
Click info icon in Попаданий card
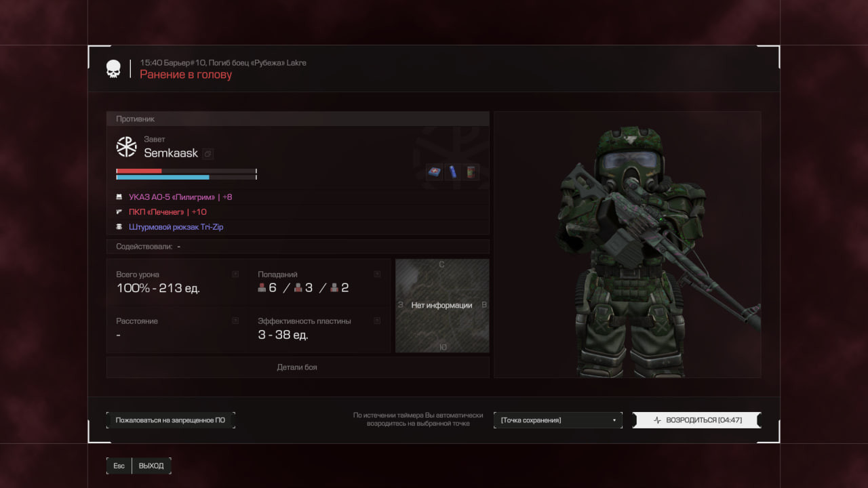pos(377,274)
